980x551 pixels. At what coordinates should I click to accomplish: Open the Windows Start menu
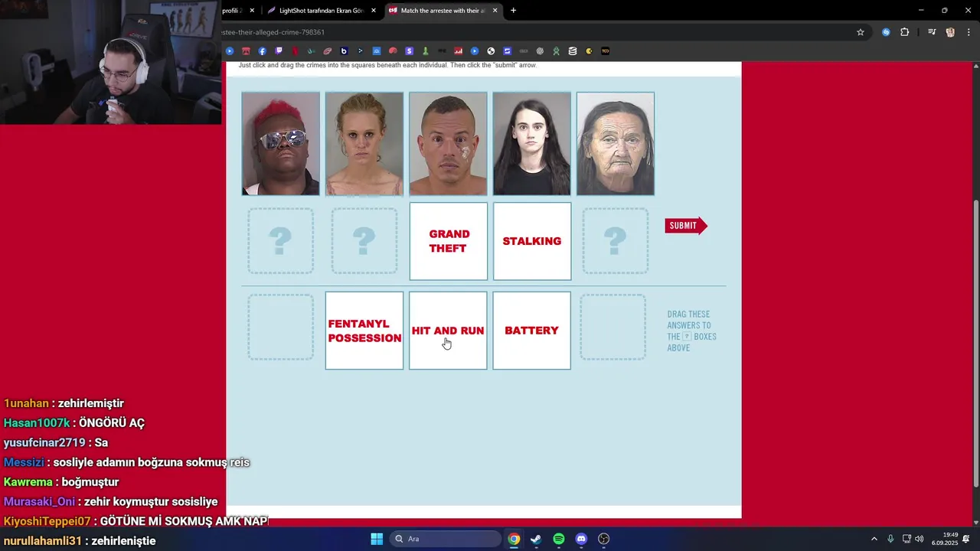(377, 539)
